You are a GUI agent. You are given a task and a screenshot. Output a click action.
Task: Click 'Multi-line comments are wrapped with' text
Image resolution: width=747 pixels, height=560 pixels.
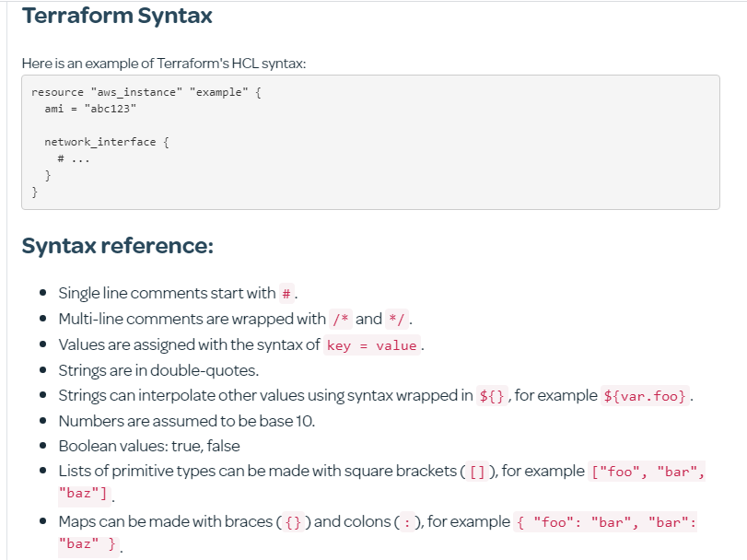coord(192,319)
